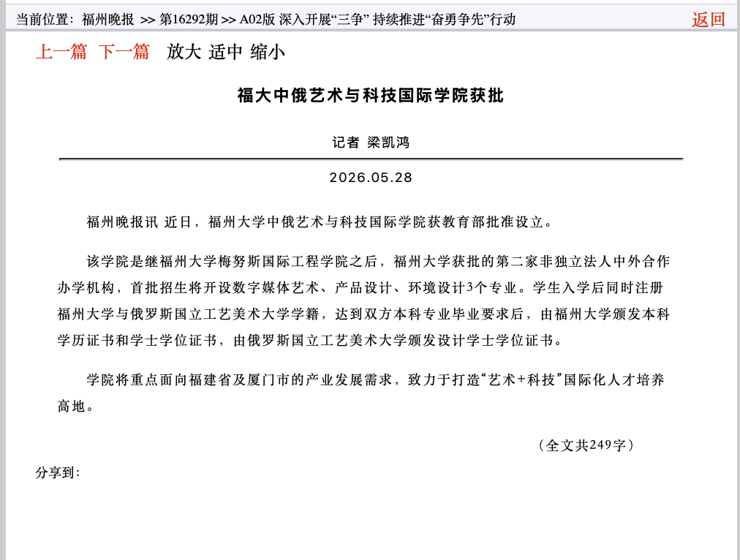The width and height of the screenshot is (740, 560).
Task: Open issue 第16292期 in the breadcrumb
Action: click(x=189, y=19)
